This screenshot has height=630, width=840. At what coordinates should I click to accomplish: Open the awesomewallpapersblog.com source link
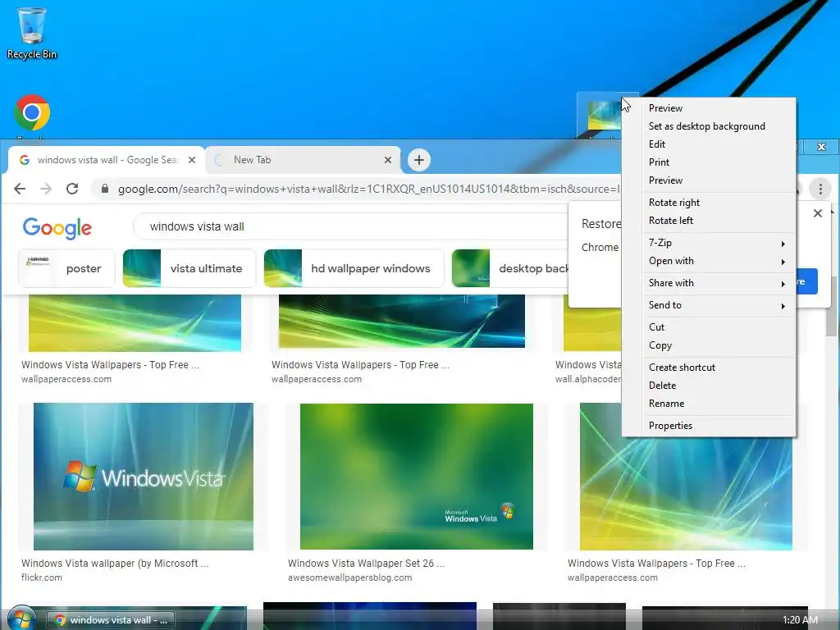tap(349, 578)
